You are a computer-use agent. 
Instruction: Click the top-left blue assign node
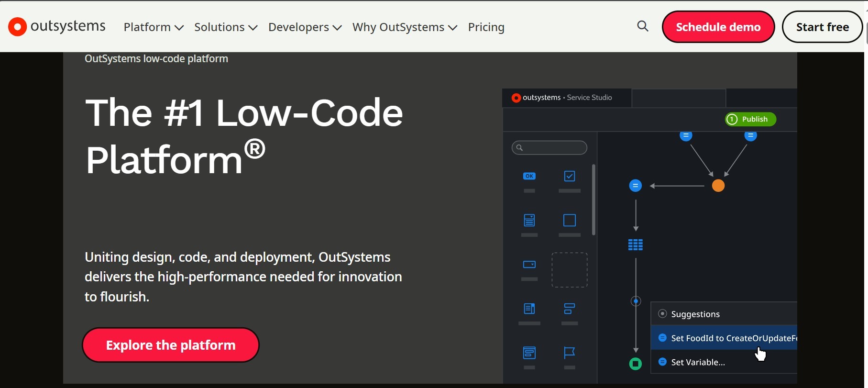[686, 136]
